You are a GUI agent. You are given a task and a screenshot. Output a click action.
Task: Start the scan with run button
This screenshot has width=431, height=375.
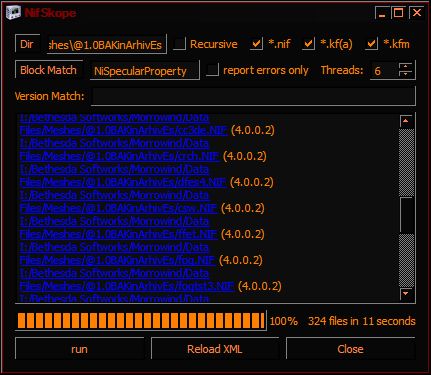[x=79, y=349]
